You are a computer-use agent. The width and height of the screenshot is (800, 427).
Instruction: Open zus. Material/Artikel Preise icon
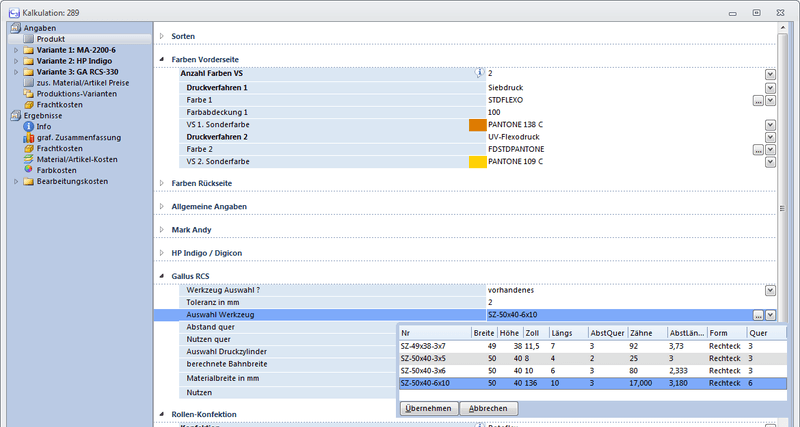click(29, 83)
